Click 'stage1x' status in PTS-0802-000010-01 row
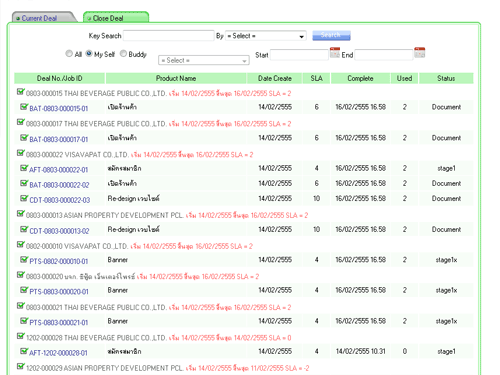 coord(446,260)
